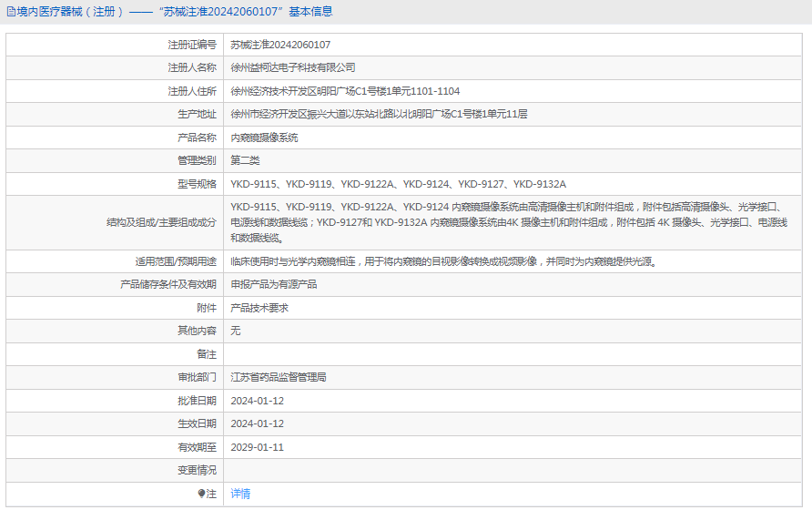Select registration number value 苏械注准20242060107
Viewport: 812px width, 510px height.
click(x=280, y=45)
